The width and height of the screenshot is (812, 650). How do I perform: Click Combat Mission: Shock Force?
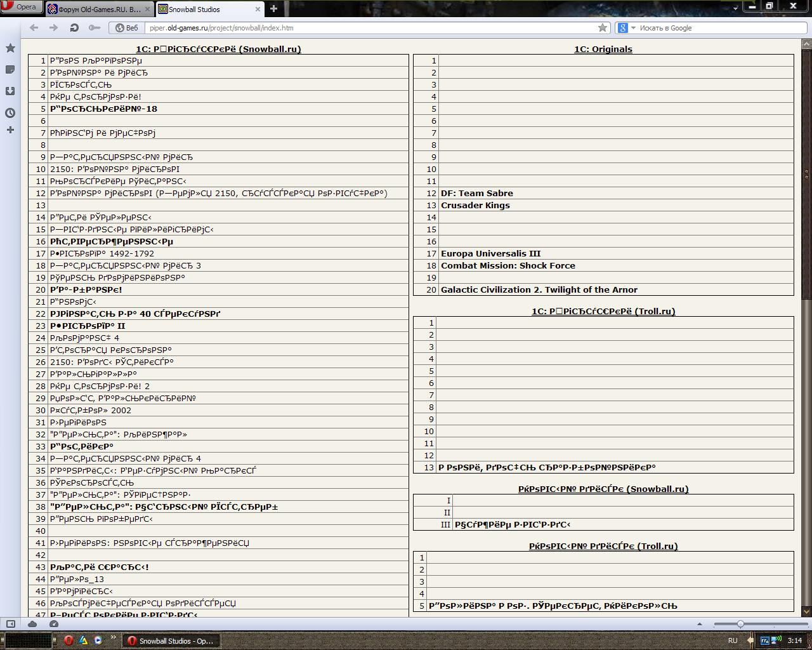[508, 265]
